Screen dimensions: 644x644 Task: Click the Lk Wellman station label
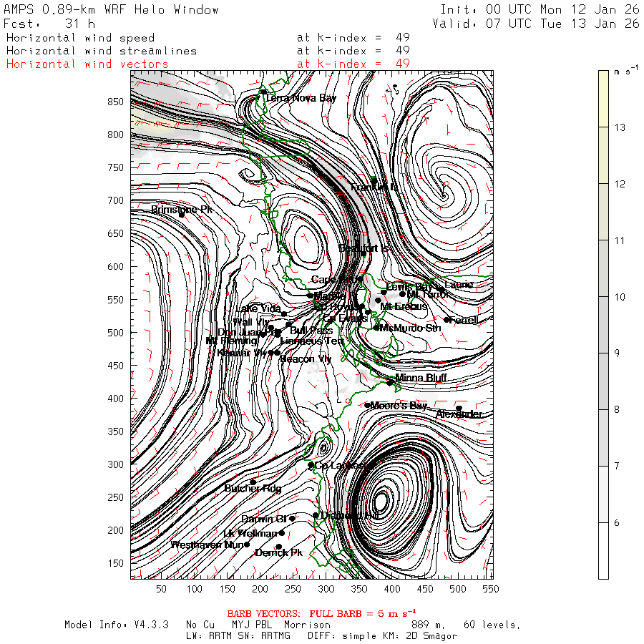(x=250, y=534)
